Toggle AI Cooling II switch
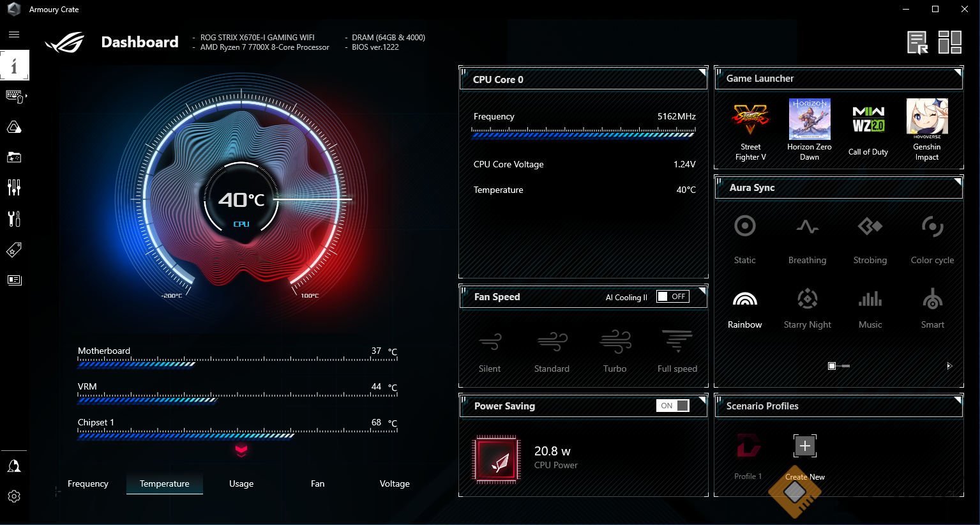 (x=672, y=296)
